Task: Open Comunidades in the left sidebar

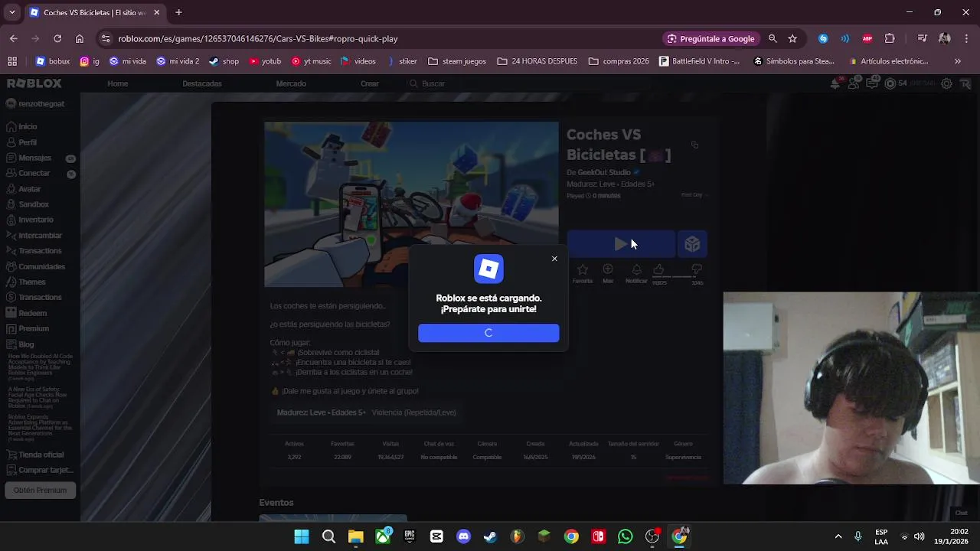Action: (41, 266)
